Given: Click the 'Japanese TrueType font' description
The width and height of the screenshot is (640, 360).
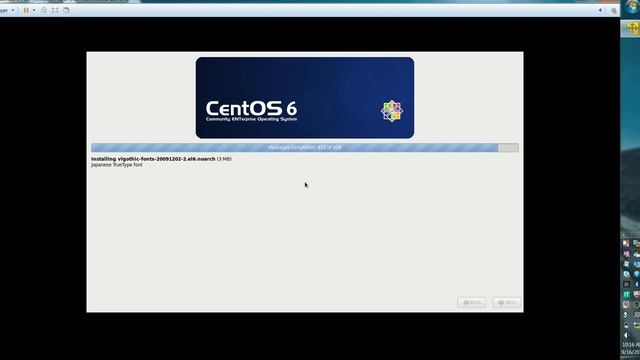Looking at the screenshot, I should [x=117, y=165].
